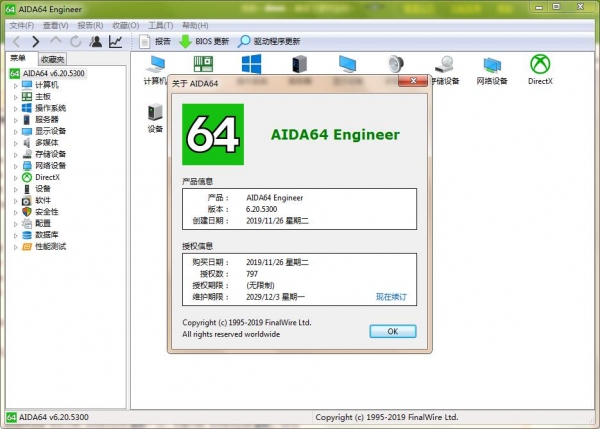Select DirectX in the tree
Viewport: 600px width, 429px height.
pos(47,177)
